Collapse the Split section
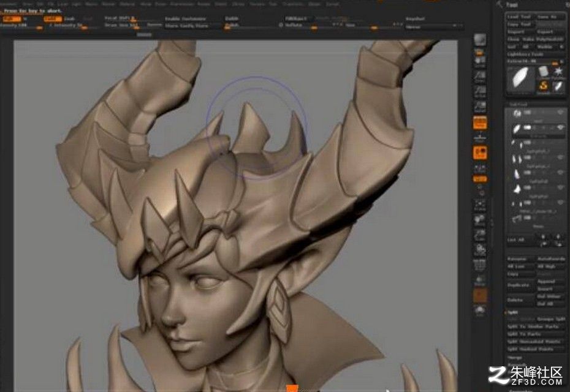570x392 pixels. [x=513, y=312]
